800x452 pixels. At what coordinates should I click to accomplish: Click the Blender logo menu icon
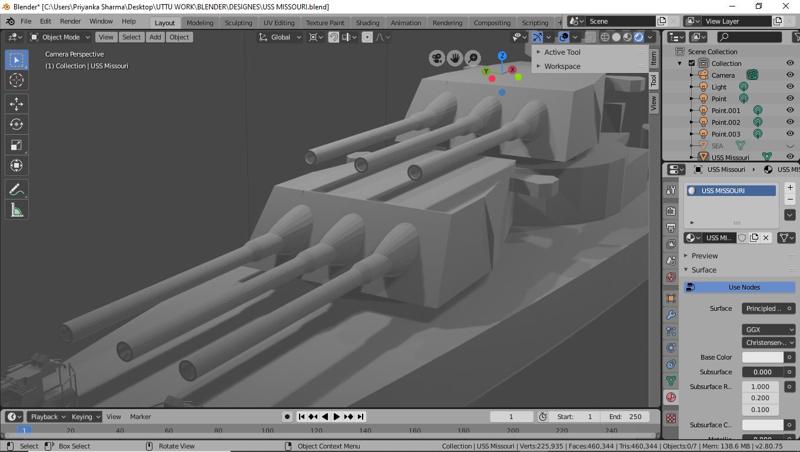click(10, 21)
